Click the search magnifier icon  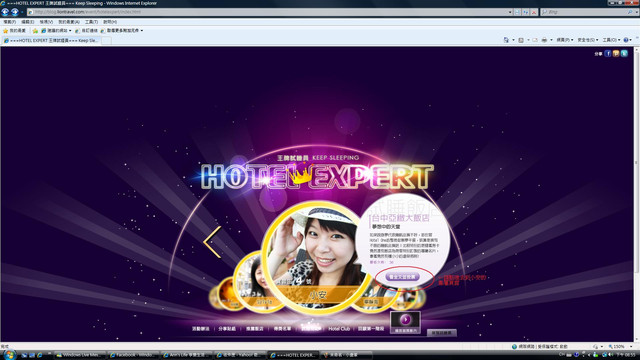click(630, 12)
